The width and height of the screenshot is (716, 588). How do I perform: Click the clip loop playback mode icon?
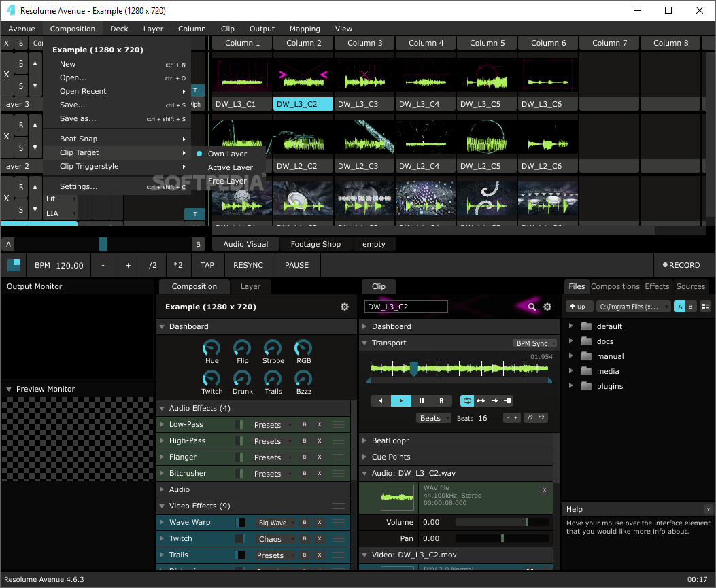pyautogui.click(x=467, y=401)
